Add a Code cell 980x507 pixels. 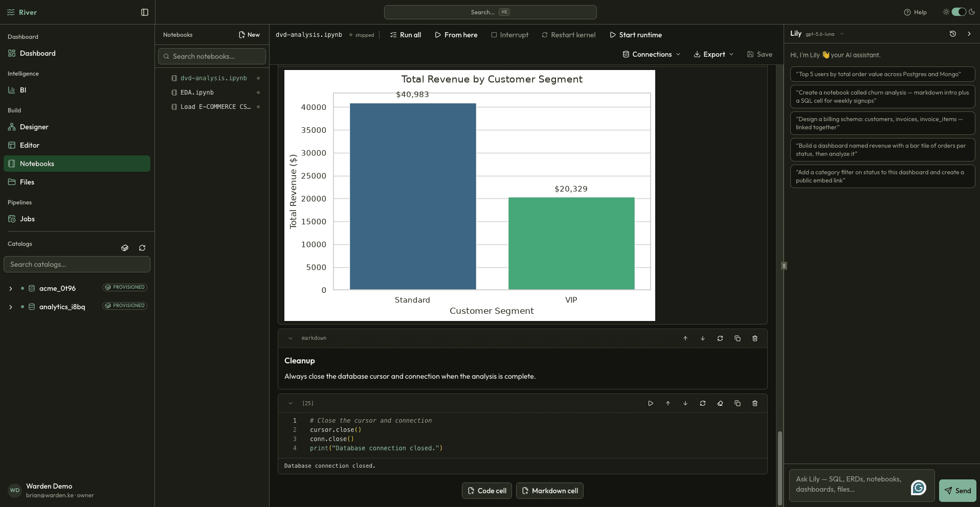click(487, 491)
